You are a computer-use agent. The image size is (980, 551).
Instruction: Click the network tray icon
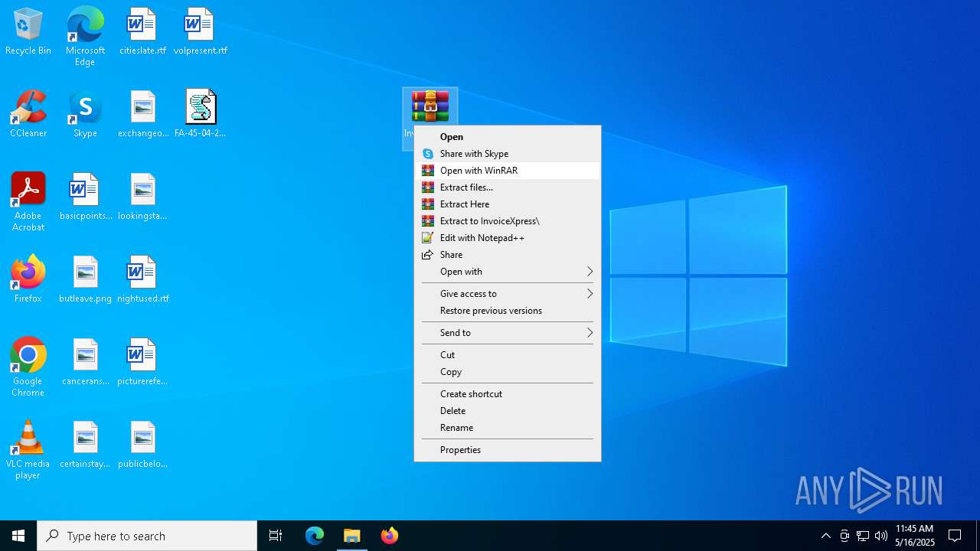[863, 536]
